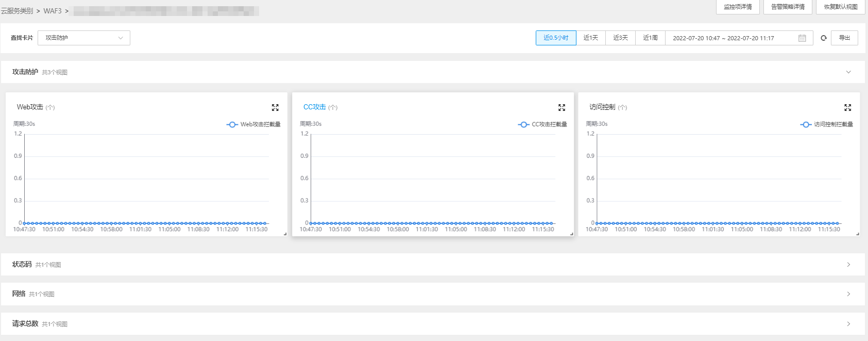Screen dimensions: 868x341
Task: Open 监控项详情 button
Action: [x=738, y=7]
